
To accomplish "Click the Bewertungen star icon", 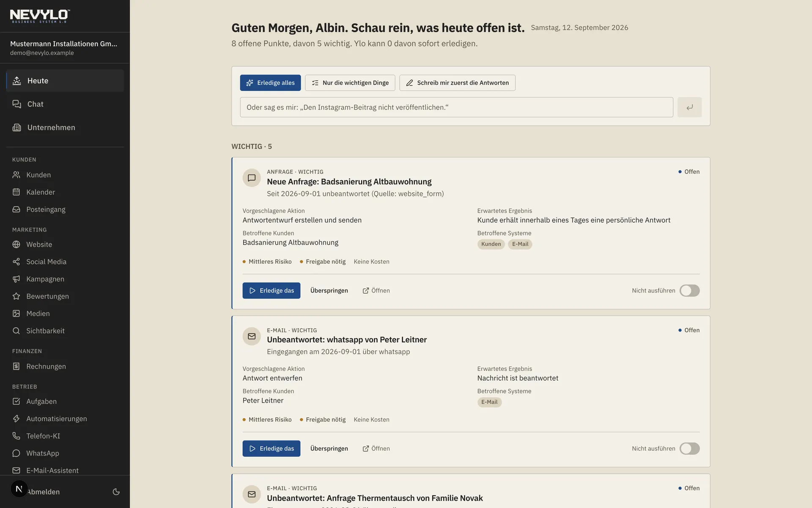I will click(16, 296).
